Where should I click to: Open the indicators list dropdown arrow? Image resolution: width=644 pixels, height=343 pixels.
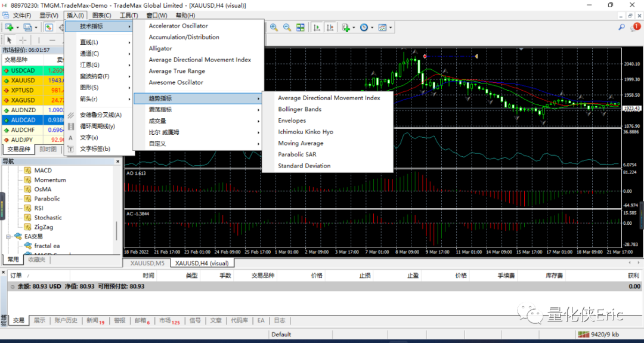[354, 27]
